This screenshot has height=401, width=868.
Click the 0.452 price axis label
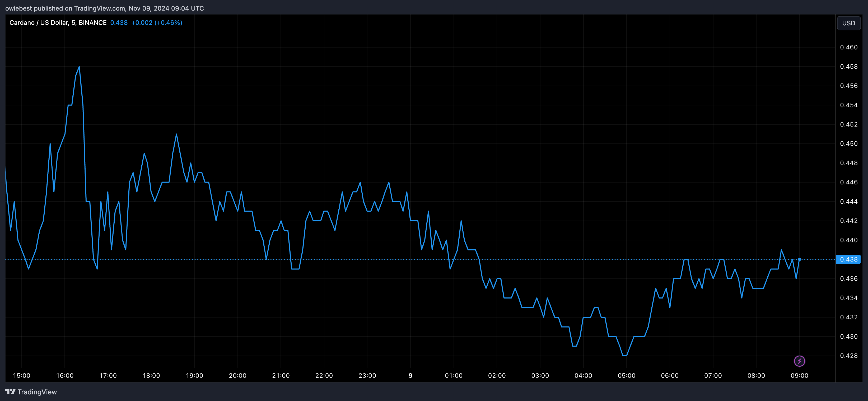(x=848, y=124)
